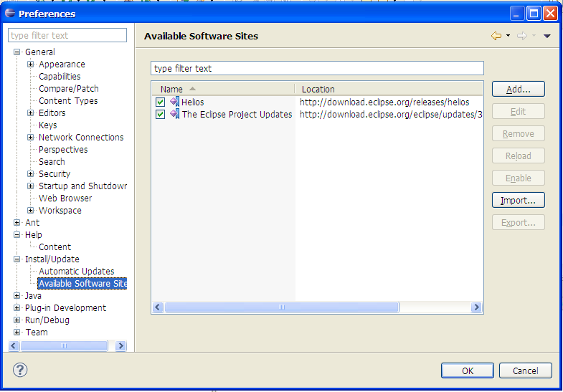Screen dimensions: 563x392
Task: Maximize the Preferences window
Action: (534, 14)
